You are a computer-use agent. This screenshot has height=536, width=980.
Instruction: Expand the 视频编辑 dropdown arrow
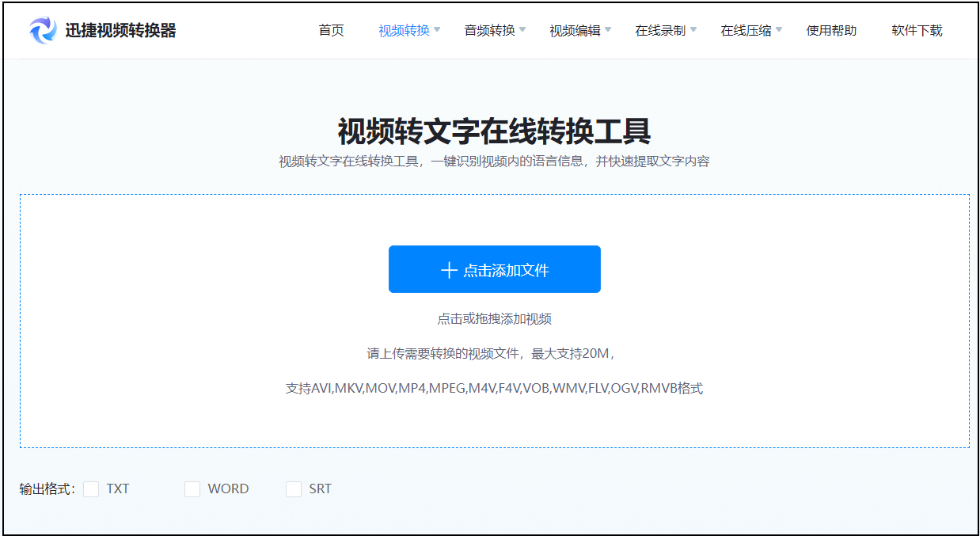(608, 30)
